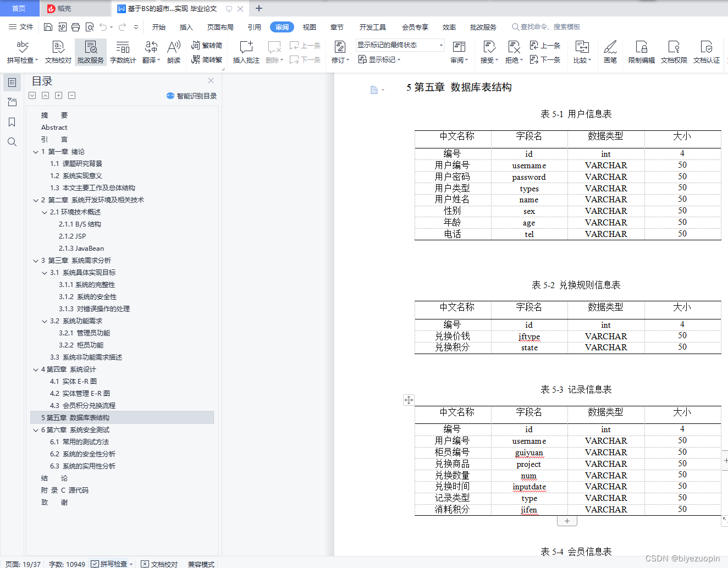Convert Traditional to Simplified (繁转简)

(x=207, y=45)
